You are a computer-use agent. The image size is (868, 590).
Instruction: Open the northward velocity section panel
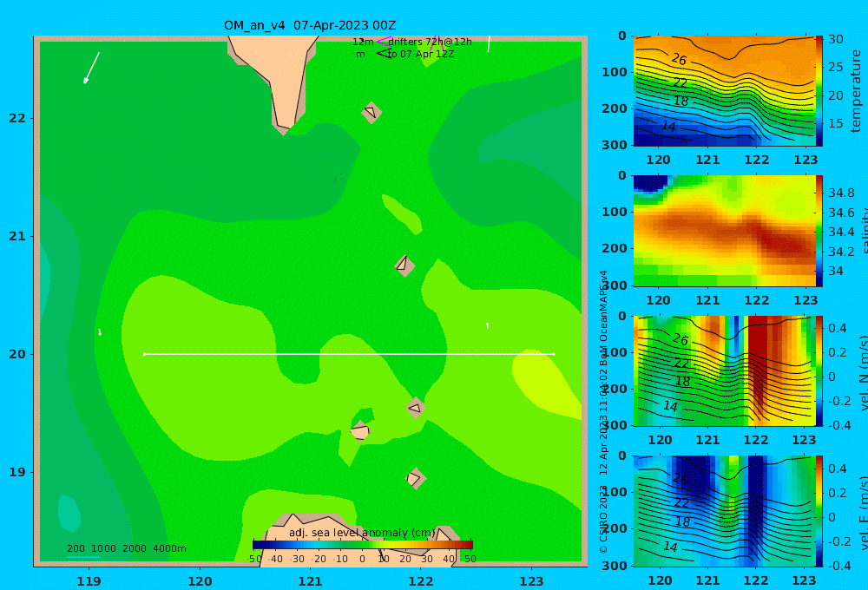[724, 370]
